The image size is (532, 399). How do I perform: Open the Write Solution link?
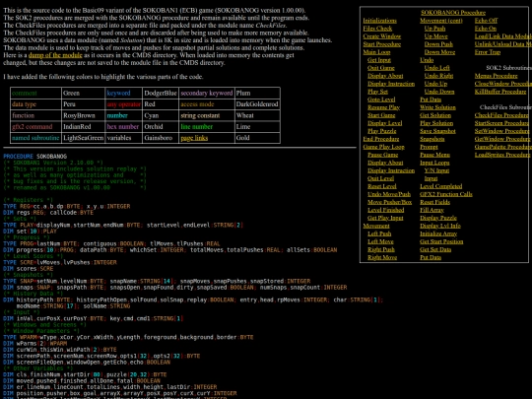(x=437, y=107)
